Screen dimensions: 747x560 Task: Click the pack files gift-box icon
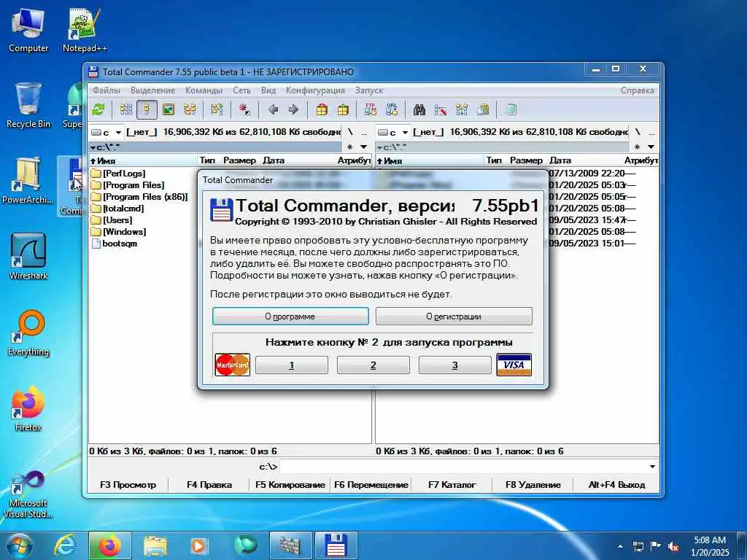(x=322, y=110)
